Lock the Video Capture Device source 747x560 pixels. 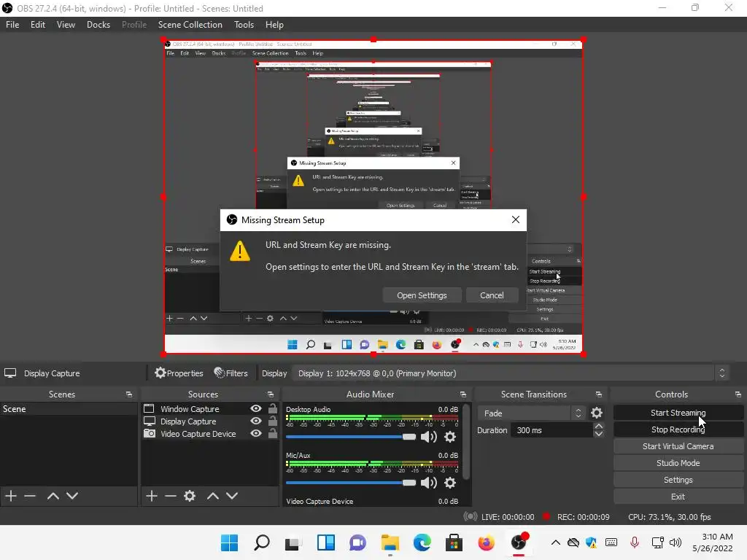273,433
